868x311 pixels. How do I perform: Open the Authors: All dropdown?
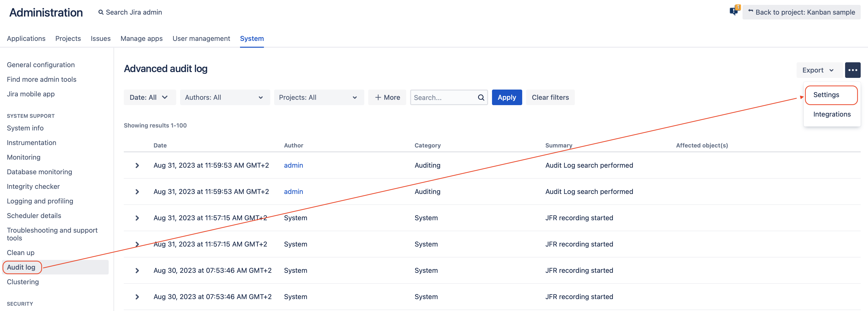click(x=224, y=98)
